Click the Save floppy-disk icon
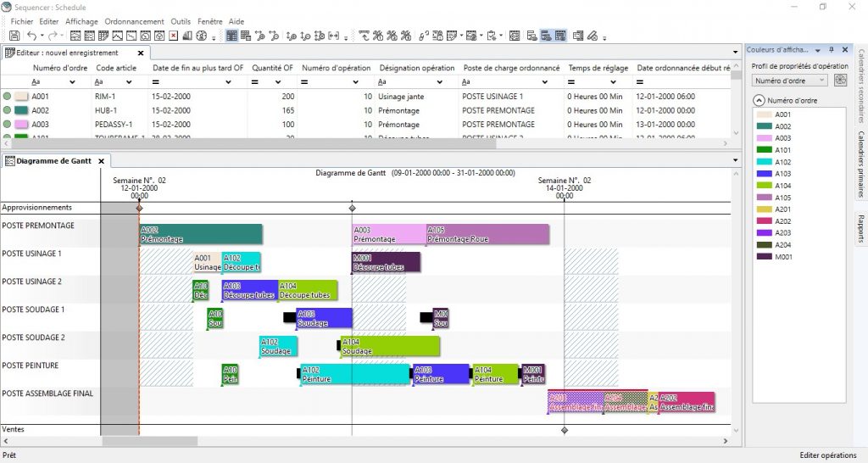The image size is (868, 463). pos(14,36)
